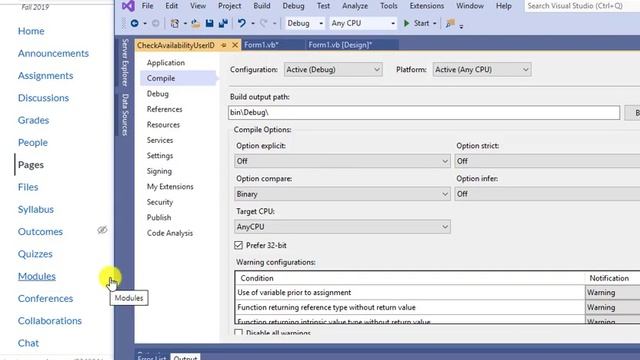This screenshot has width=640, height=360.
Task: Undo the last action via toolbar
Action: (x=242, y=23)
